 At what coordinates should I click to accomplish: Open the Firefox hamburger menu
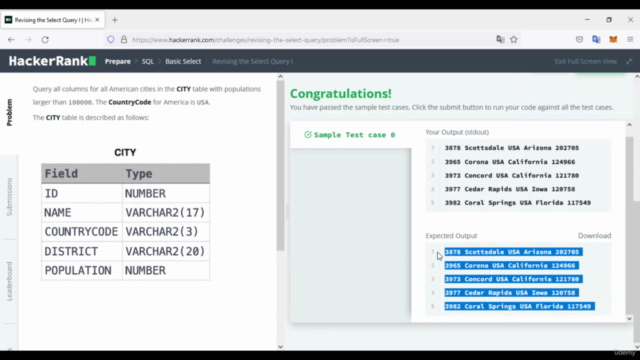pos(630,40)
